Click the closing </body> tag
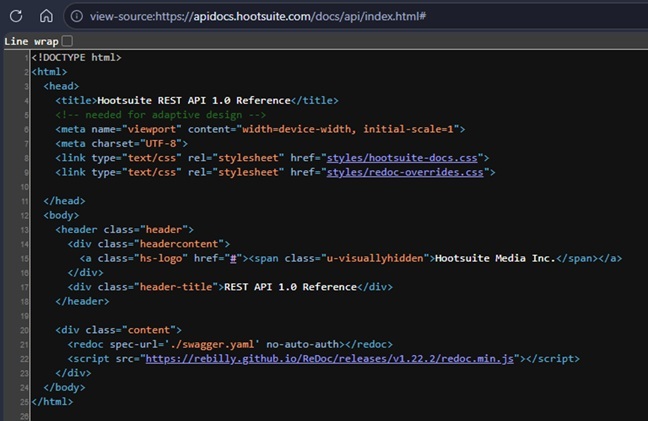This screenshot has height=421, width=648. click(x=64, y=387)
